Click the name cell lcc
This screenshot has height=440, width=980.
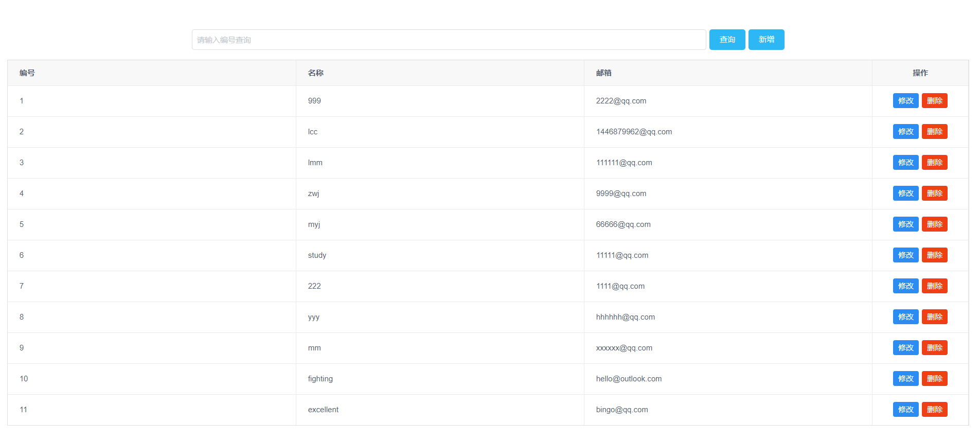click(313, 132)
